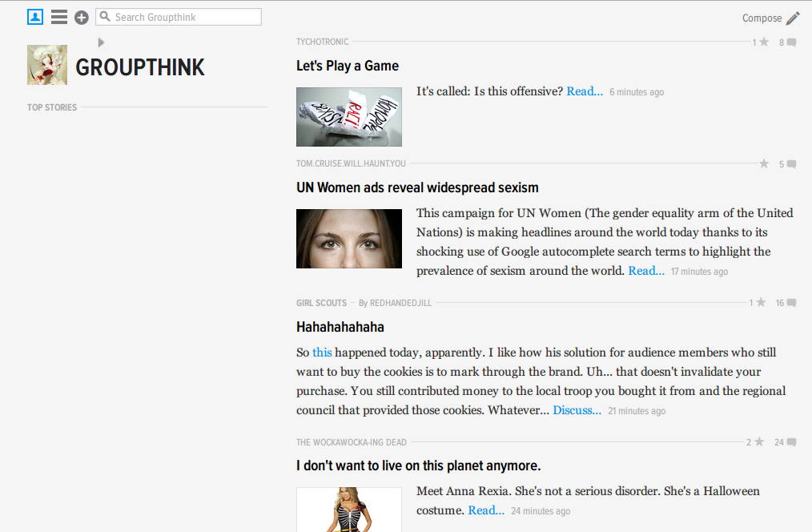This screenshot has height=532, width=812.
Task: Expand the arrow above Groupthink title
Action: [102, 42]
